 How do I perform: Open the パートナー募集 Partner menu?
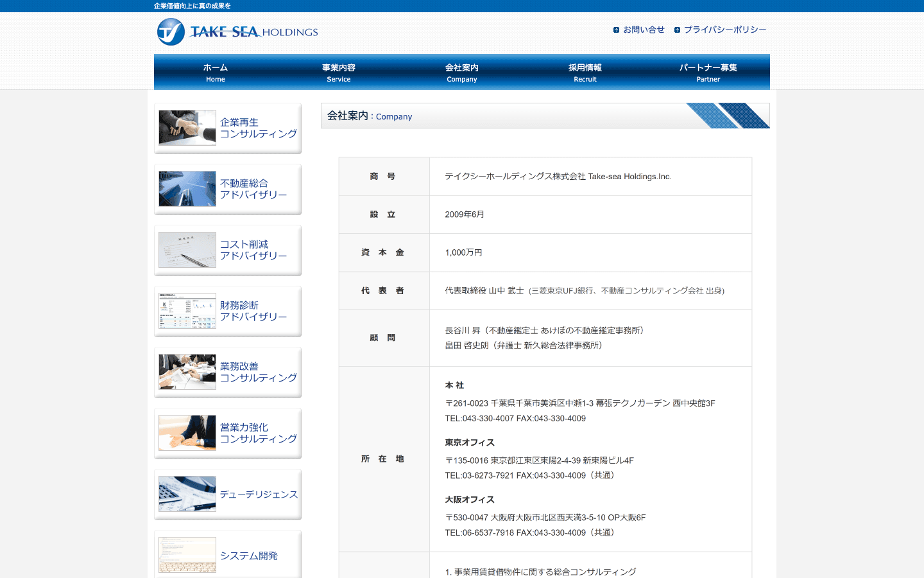coord(708,72)
